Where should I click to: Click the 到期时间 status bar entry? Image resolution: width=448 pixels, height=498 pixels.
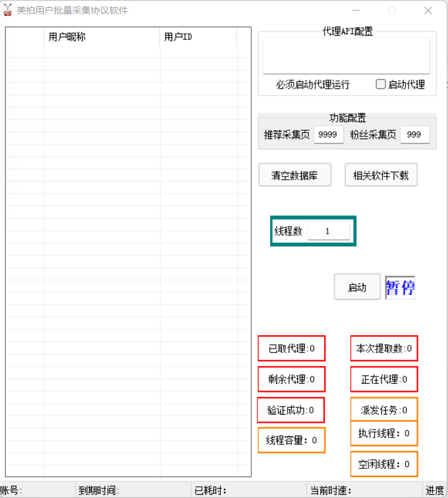pyautogui.click(x=133, y=490)
